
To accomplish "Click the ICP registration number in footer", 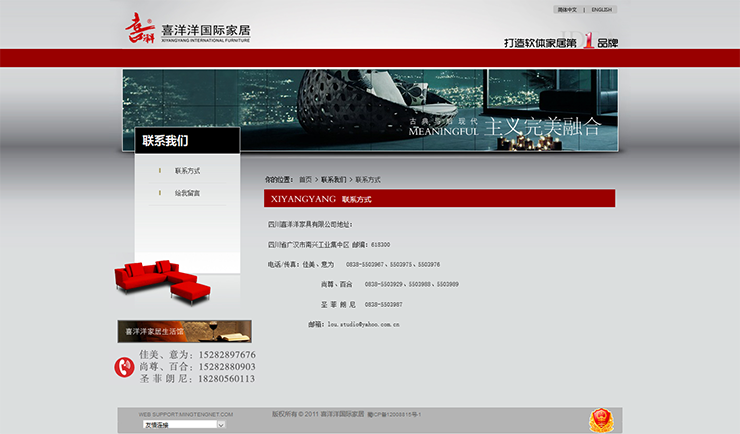I will tap(396, 413).
